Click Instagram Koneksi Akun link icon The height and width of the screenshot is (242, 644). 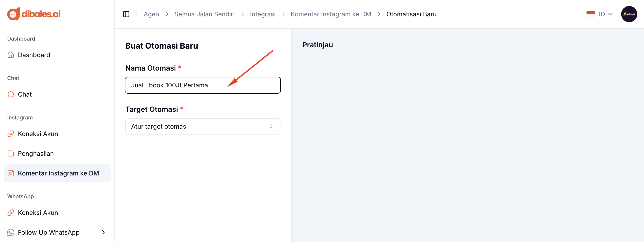[x=11, y=134]
